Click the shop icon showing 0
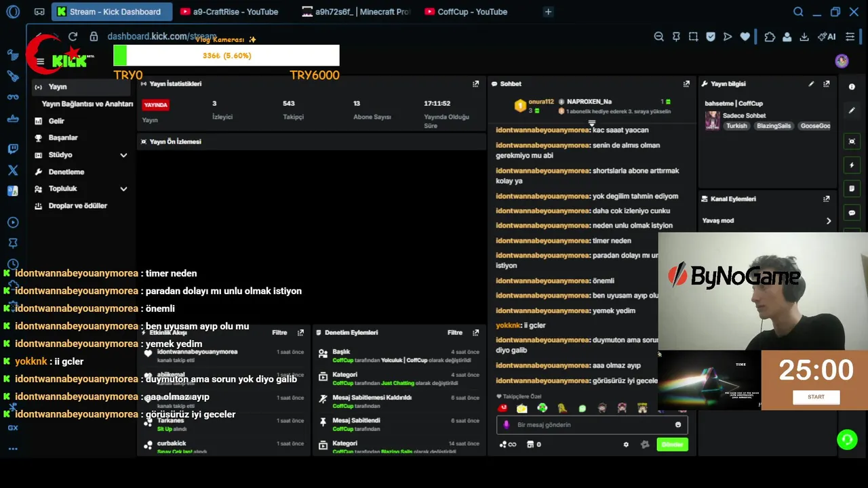 [534, 445]
